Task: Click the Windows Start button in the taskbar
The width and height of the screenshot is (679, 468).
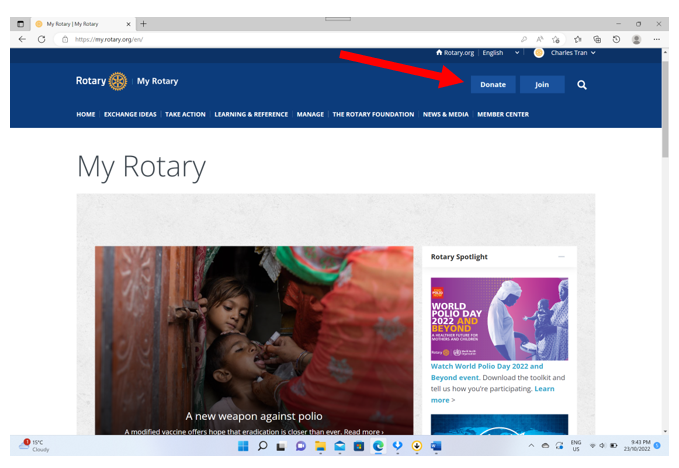Action: point(243,446)
